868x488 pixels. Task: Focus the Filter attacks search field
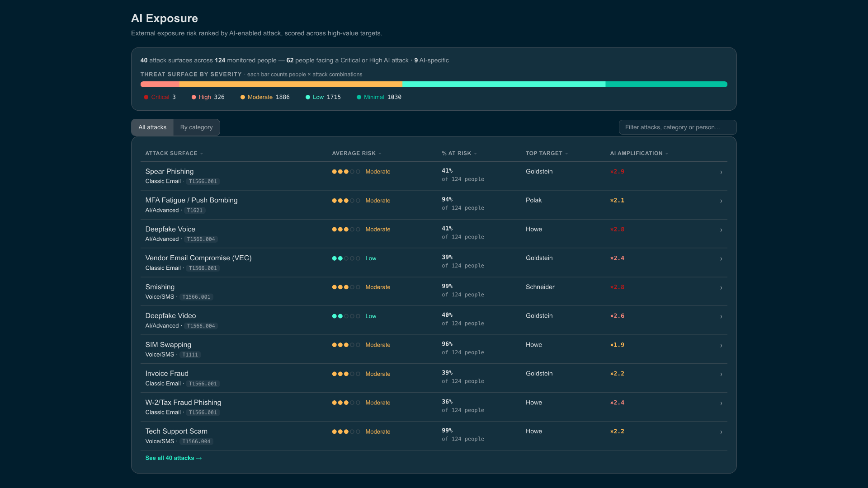(677, 127)
